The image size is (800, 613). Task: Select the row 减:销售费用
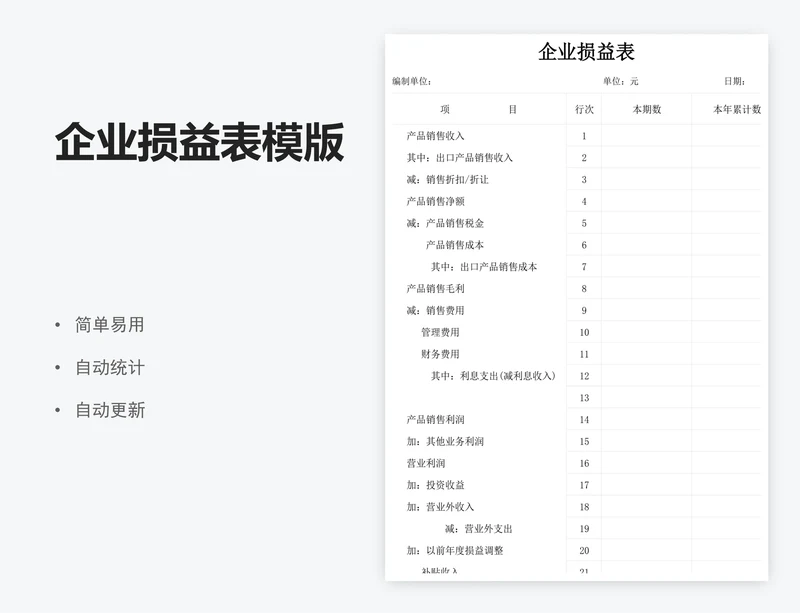coord(576,310)
